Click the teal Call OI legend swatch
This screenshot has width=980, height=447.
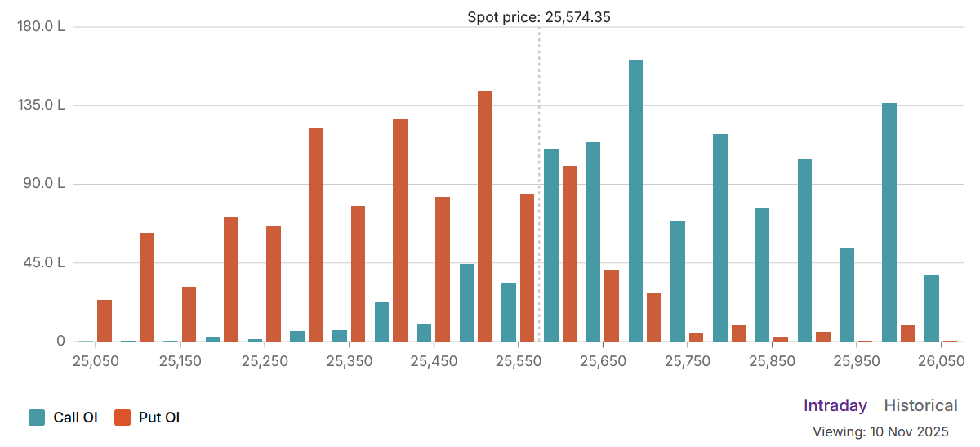pyautogui.click(x=37, y=418)
